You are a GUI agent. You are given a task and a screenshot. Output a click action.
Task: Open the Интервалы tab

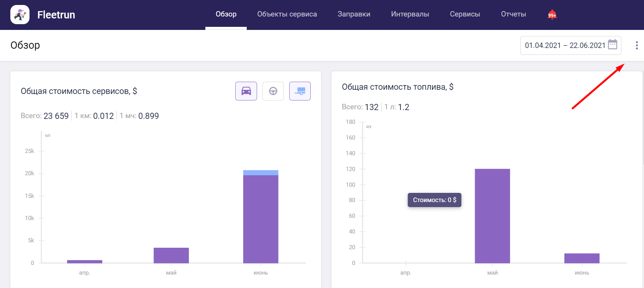coord(410,14)
